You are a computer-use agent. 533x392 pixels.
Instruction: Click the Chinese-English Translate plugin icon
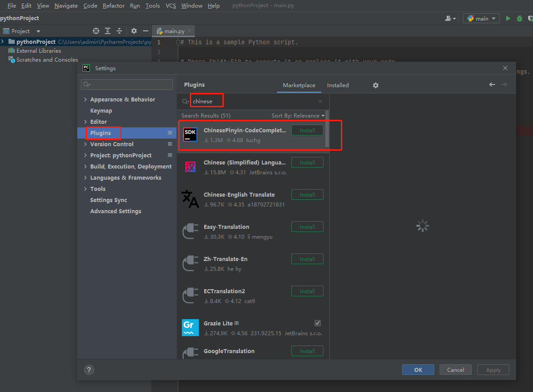(190, 199)
